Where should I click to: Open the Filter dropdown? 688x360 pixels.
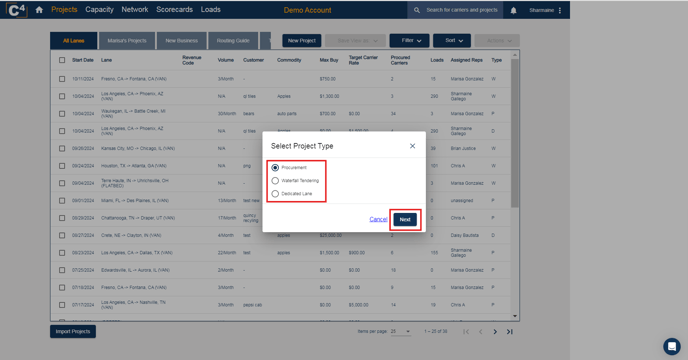pos(409,40)
